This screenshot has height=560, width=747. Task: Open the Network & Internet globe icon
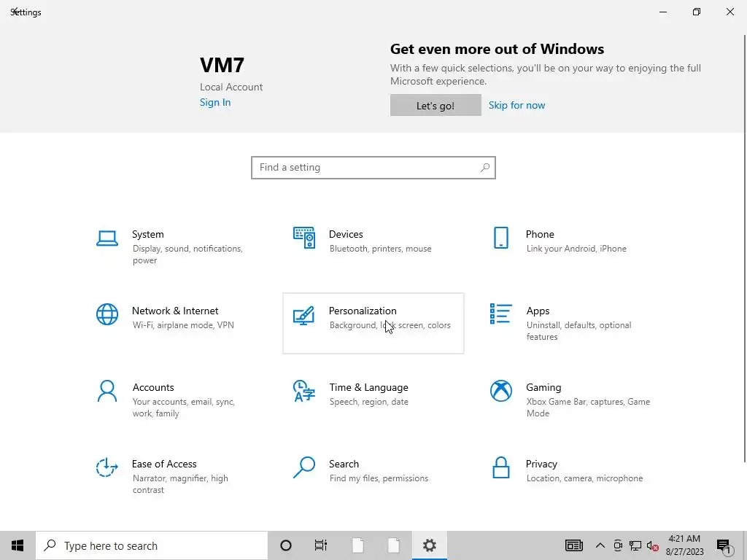tap(107, 314)
